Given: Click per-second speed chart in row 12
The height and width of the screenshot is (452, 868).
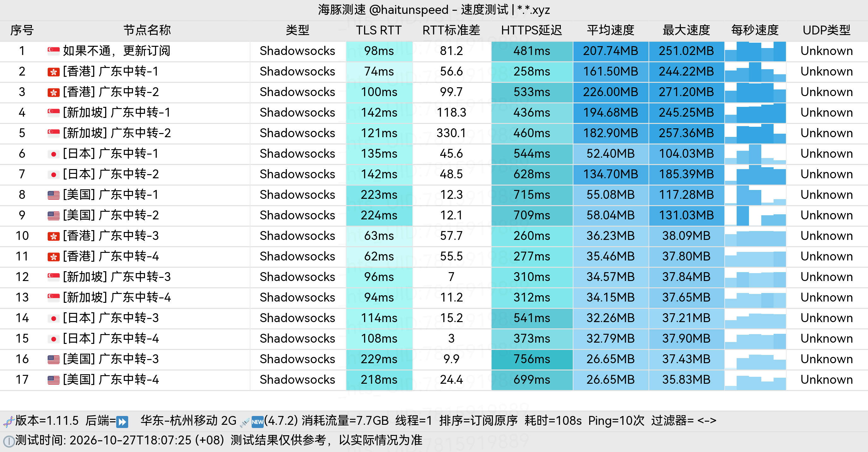Looking at the screenshot, I should point(755,277).
